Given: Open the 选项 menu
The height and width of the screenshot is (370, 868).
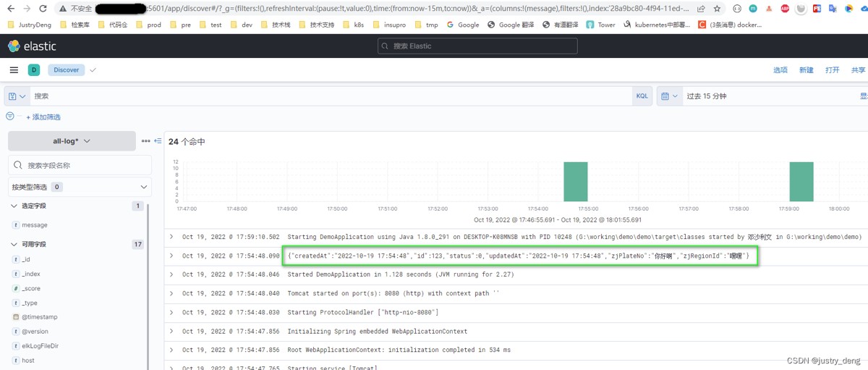Looking at the screenshot, I should (x=780, y=70).
